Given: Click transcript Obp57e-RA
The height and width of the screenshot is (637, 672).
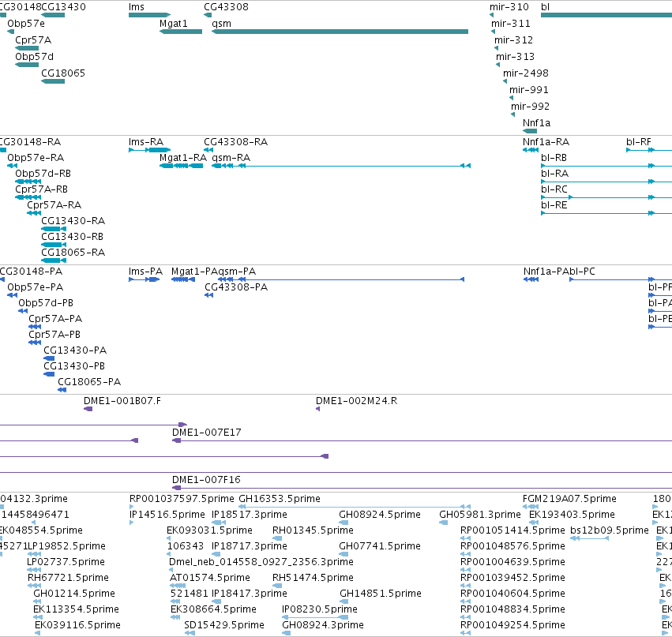Looking at the screenshot, I should [x=36, y=158].
